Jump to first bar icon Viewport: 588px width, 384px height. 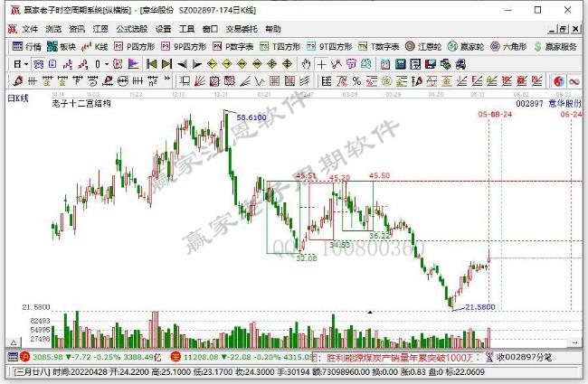pyautogui.click(x=151, y=64)
